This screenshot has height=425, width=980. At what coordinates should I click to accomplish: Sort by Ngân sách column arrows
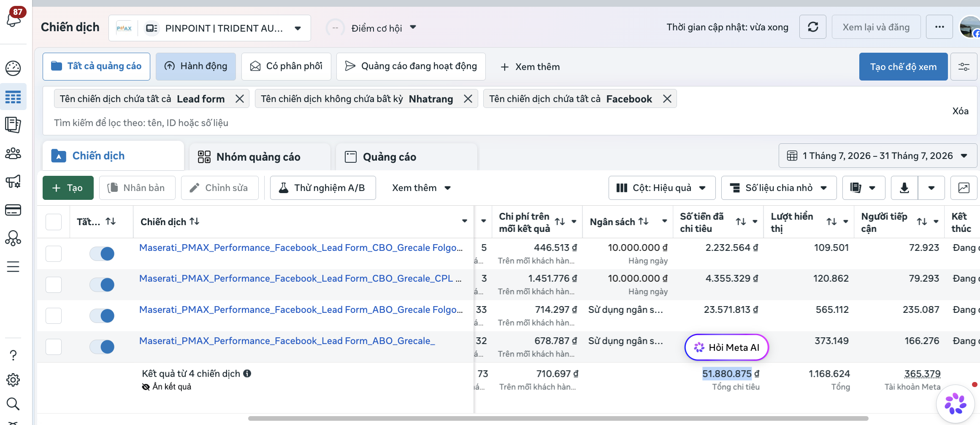click(x=644, y=221)
